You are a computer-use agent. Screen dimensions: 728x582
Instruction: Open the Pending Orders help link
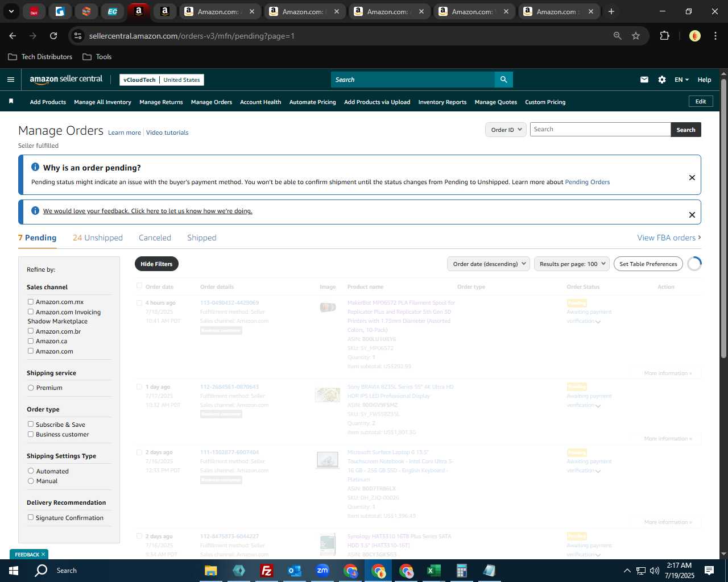pyautogui.click(x=587, y=182)
